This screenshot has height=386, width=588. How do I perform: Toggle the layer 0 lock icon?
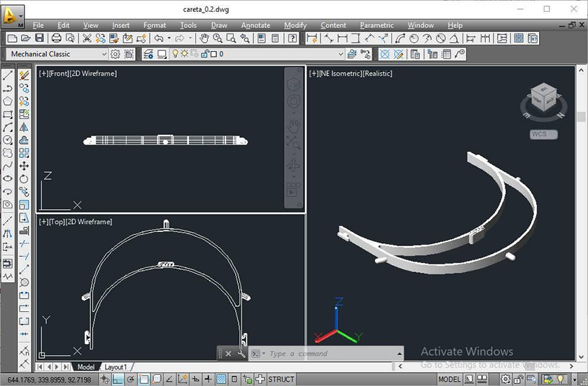[204, 54]
